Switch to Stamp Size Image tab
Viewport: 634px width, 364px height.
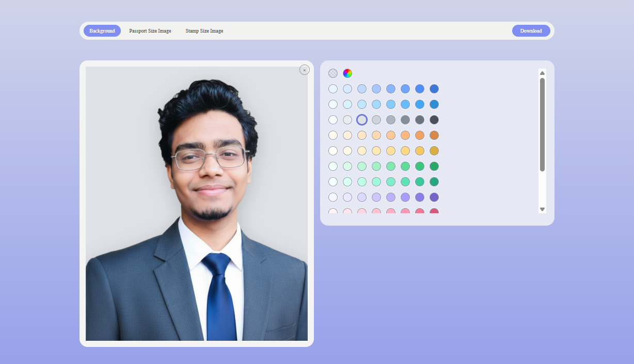(204, 31)
